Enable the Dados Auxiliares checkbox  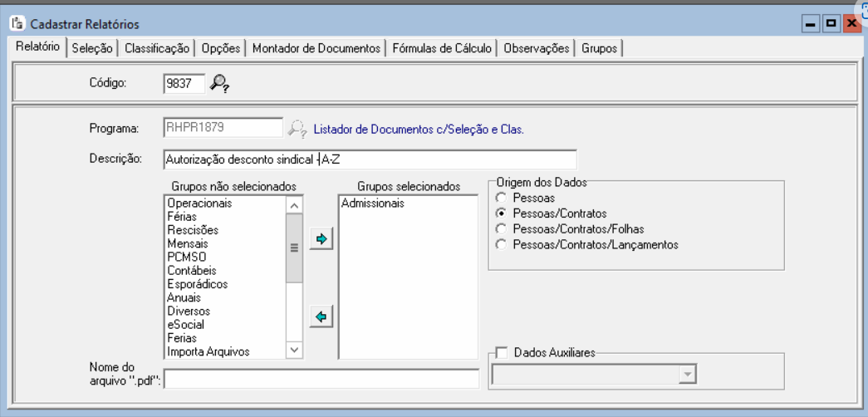(501, 353)
